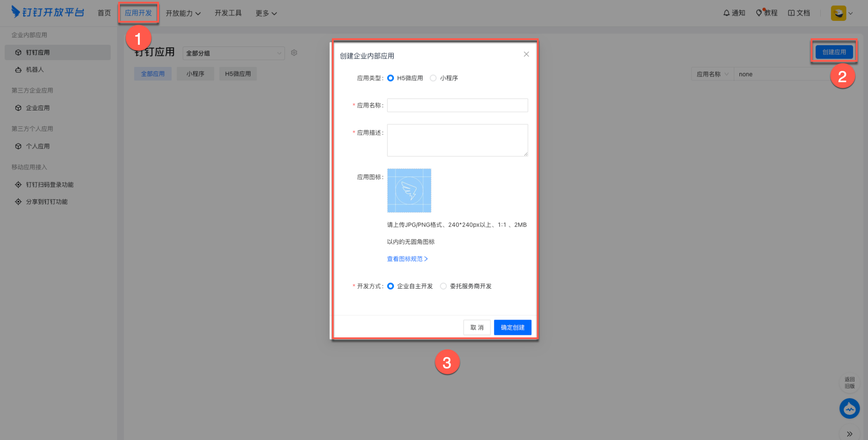Switch to the 小程序 filter tab
The image size is (868, 440).
tap(195, 74)
